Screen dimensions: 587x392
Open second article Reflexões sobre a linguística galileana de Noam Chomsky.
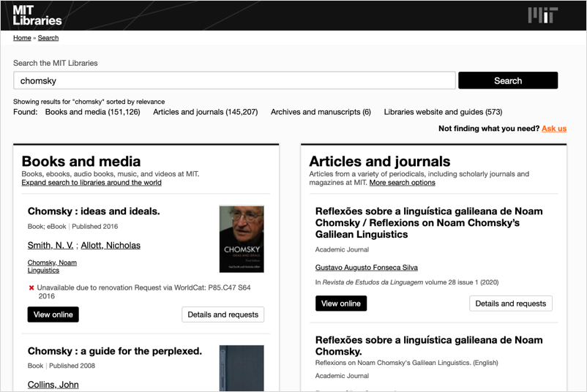tap(429, 346)
